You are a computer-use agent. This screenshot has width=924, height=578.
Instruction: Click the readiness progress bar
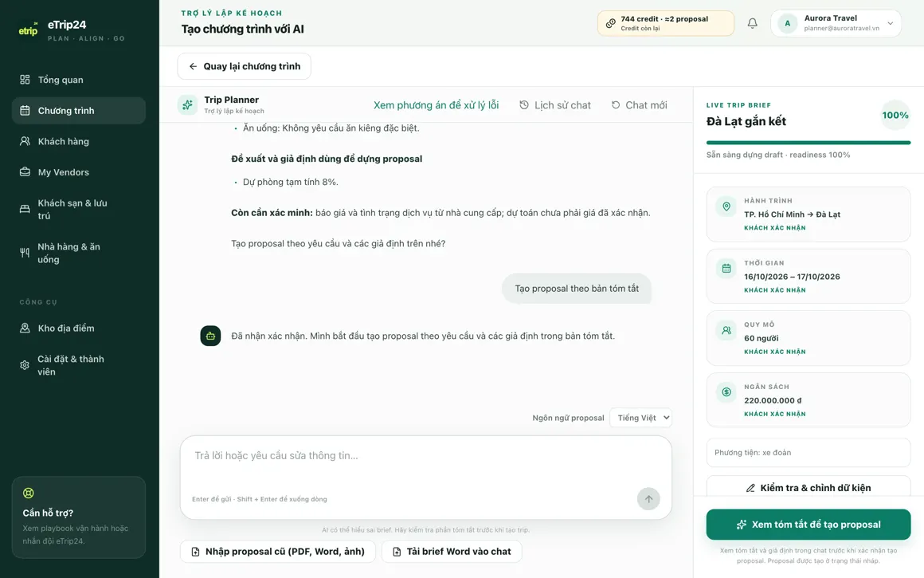click(808, 142)
